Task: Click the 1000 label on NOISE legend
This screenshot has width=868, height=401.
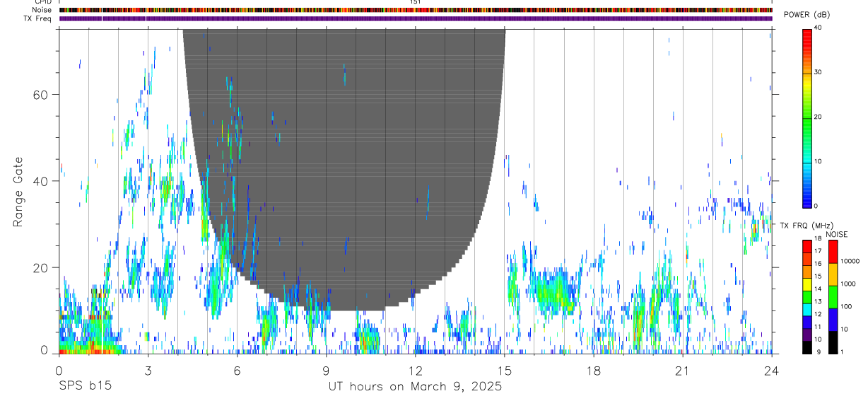Action: [x=847, y=284]
